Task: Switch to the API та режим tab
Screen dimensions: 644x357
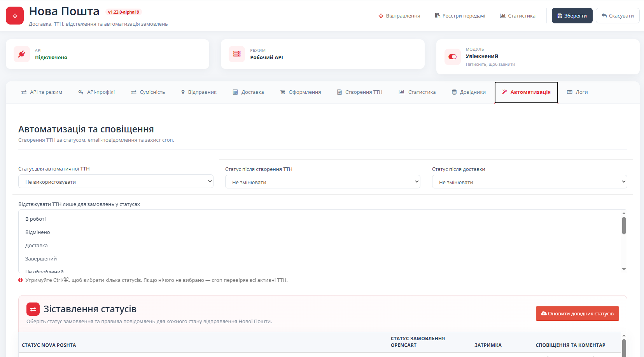Action: [42, 92]
